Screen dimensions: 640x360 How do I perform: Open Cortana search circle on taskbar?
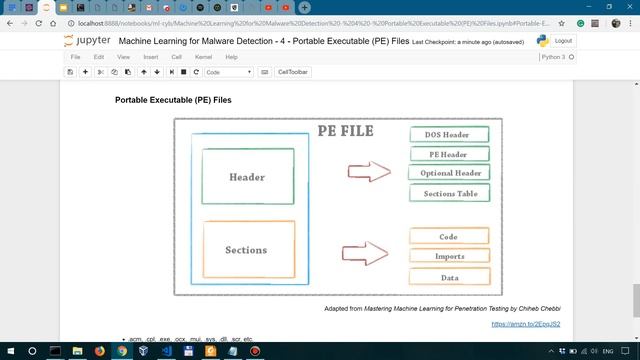click(x=32, y=351)
